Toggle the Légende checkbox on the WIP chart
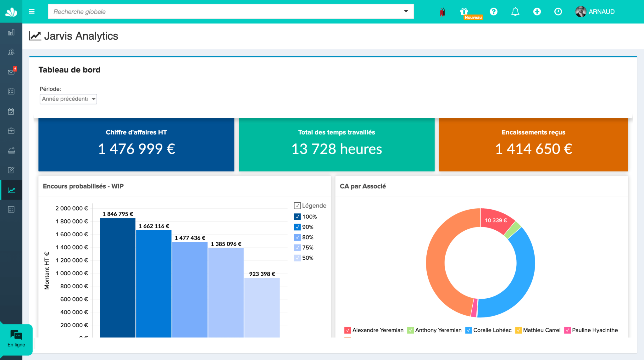Viewport: 644px width, 360px height. point(297,205)
